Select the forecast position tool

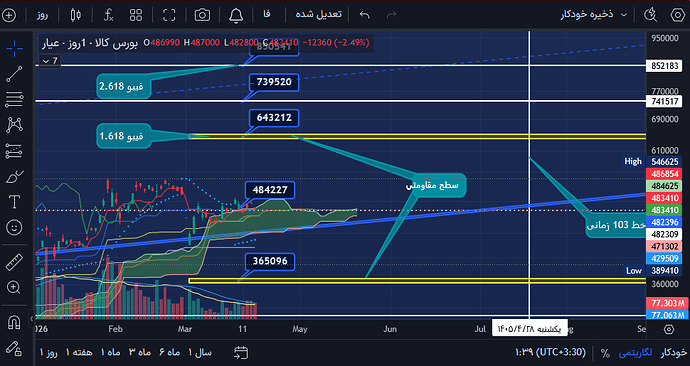[x=14, y=151]
